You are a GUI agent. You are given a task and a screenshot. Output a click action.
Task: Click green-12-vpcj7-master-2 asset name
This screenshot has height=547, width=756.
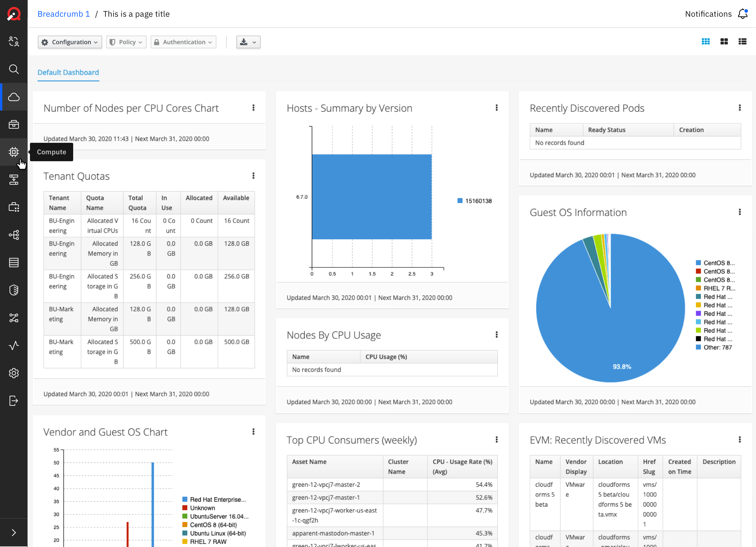pos(326,484)
